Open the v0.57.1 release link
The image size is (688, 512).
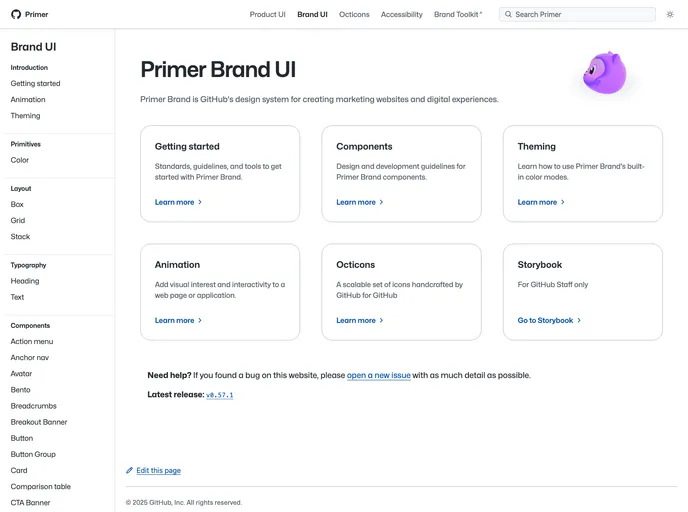(219, 395)
